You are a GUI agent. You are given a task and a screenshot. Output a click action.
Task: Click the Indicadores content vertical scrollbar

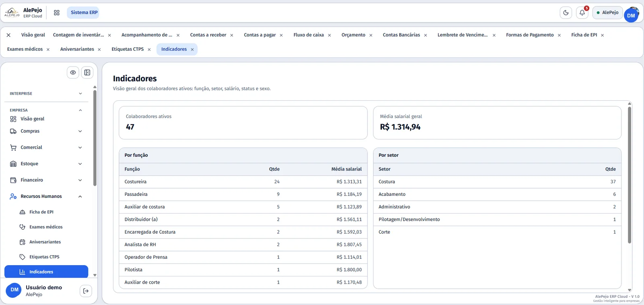630,175
